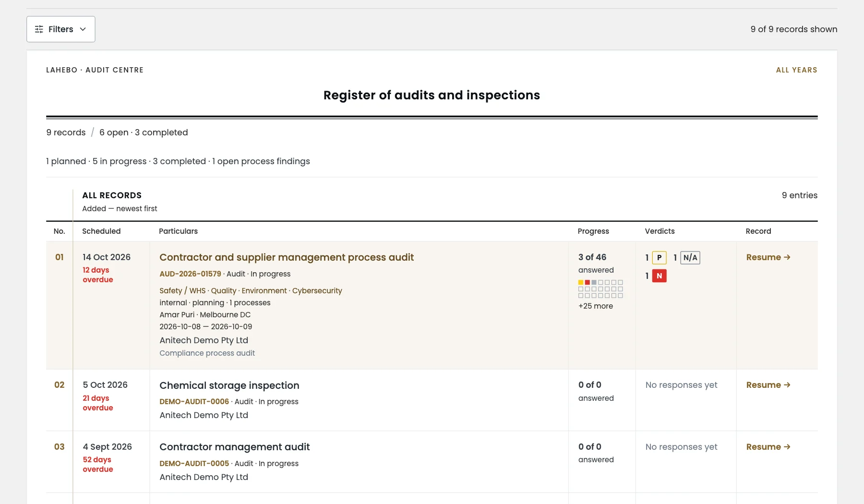Click the Record column header
Image resolution: width=864 pixels, height=504 pixels.
(758, 231)
